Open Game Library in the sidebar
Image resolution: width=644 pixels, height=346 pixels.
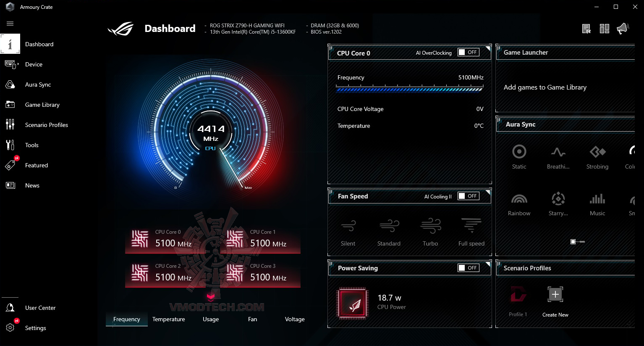tap(42, 105)
